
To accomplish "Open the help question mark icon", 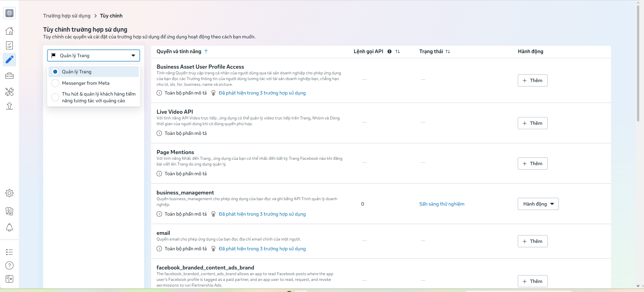I will point(9,265).
